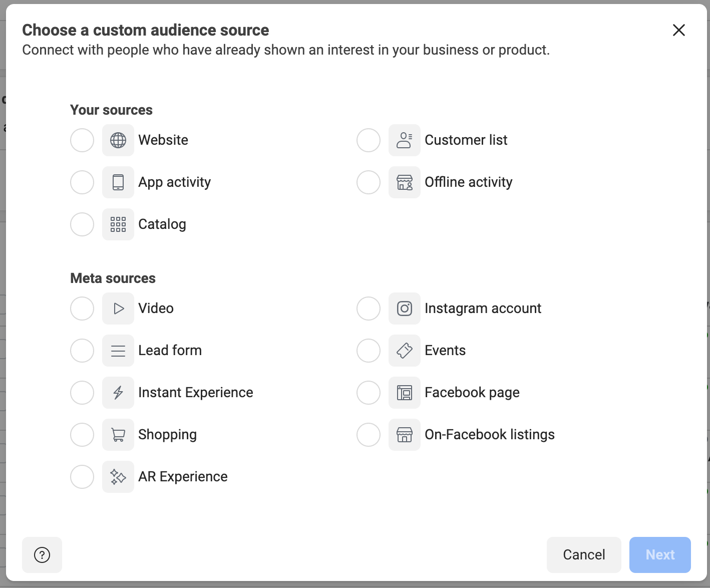
Task: Click the Offline activity storefront icon
Action: [405, 182]
